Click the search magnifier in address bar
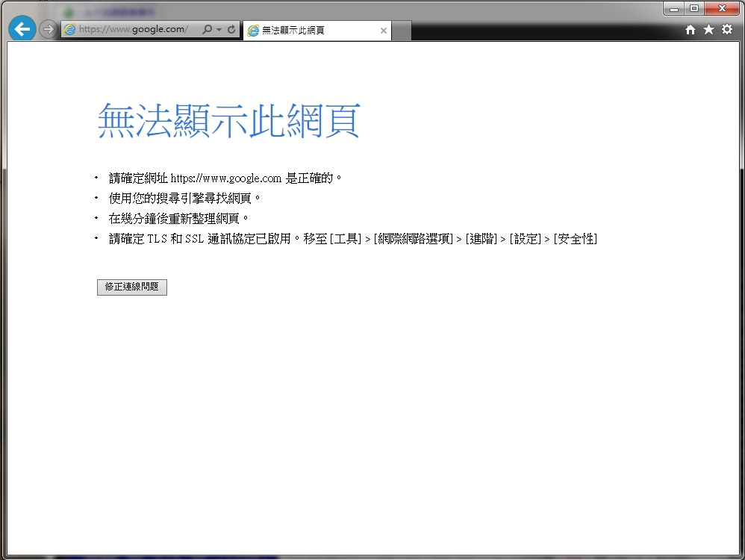 tap(208, 29)
